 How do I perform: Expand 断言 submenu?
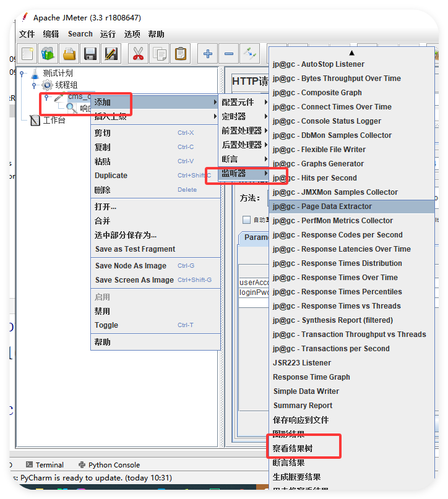(x=244, y=159)
